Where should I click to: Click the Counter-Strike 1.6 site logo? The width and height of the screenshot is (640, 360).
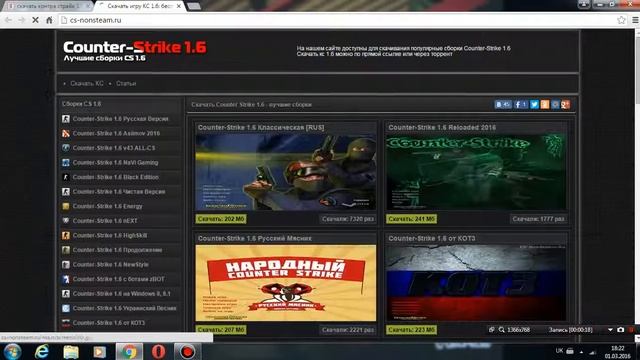click(135, 50)
